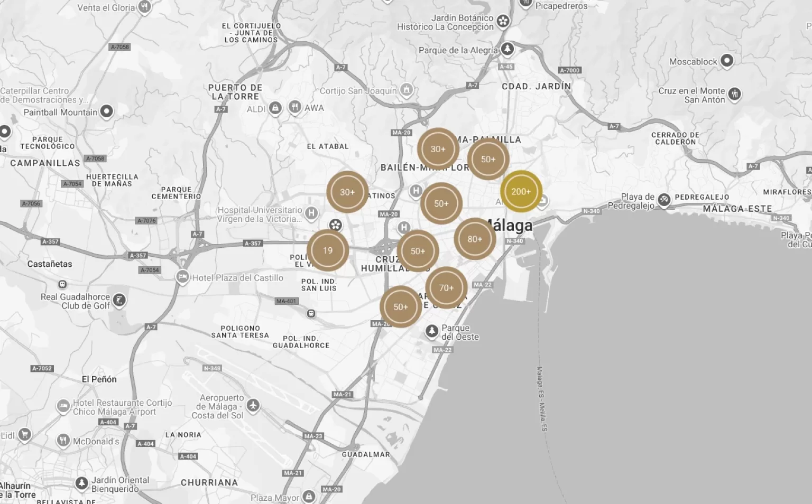Open the Hotel Plaza del Castillo icon
The image size is (812, 504).
(x=182, y=277)
